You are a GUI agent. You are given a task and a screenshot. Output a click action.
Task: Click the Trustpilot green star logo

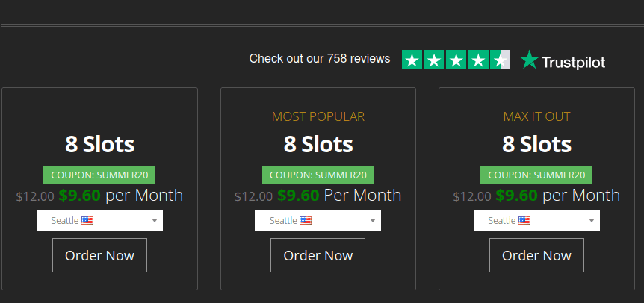[x=529, y=60]
